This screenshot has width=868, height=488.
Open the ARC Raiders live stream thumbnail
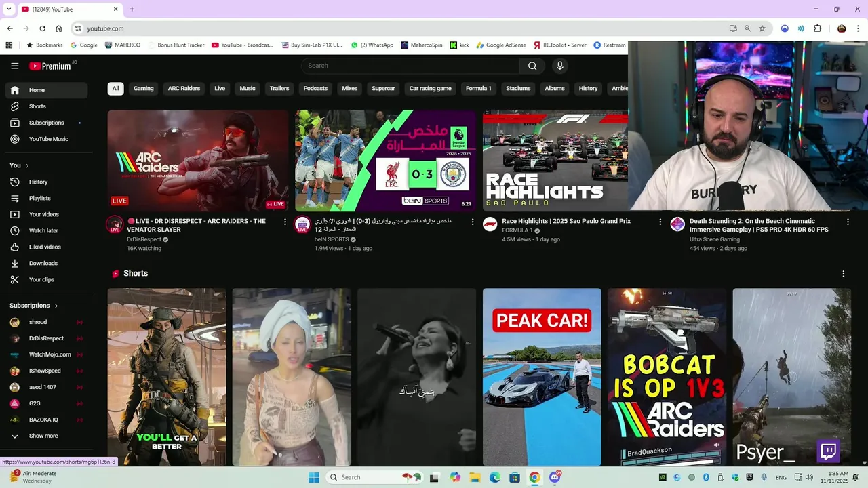198,161
